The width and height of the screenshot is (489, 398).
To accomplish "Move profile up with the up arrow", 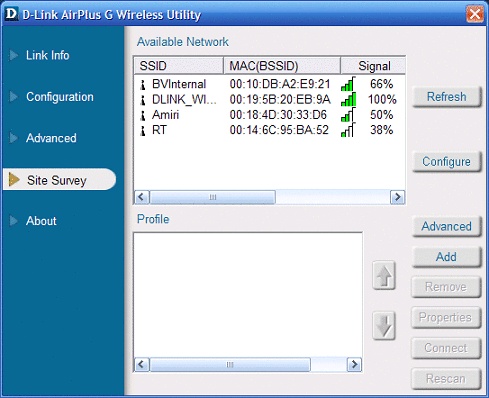I will (384, 275).
